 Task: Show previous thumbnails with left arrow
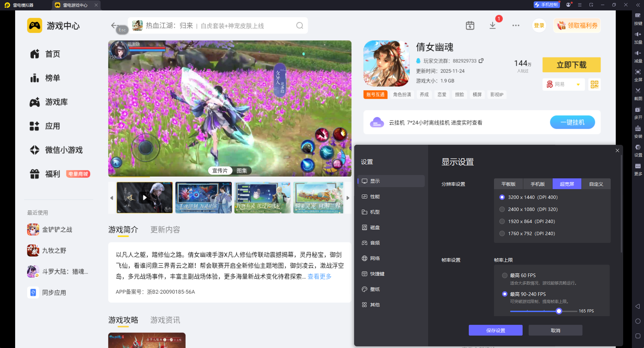(x=112, y=198)
